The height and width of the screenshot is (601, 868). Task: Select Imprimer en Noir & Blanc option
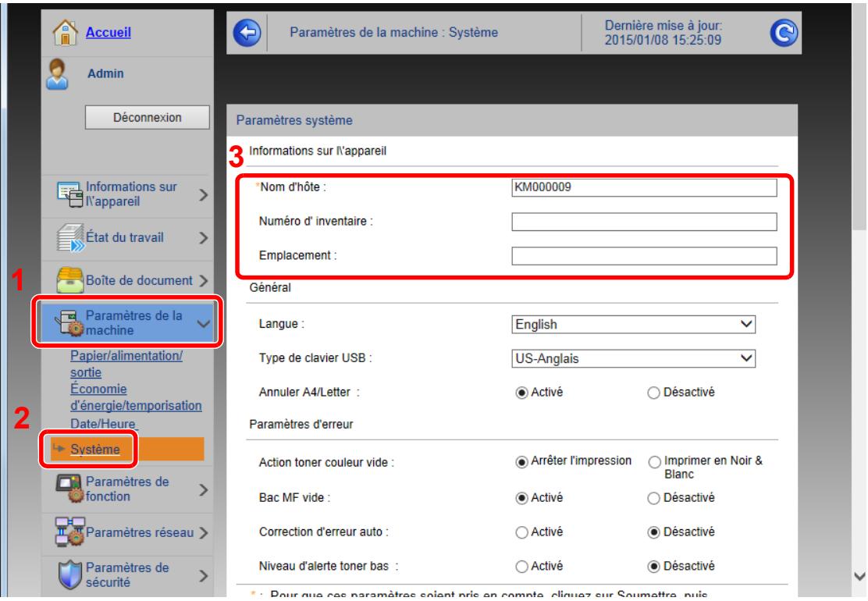(653, 461)
